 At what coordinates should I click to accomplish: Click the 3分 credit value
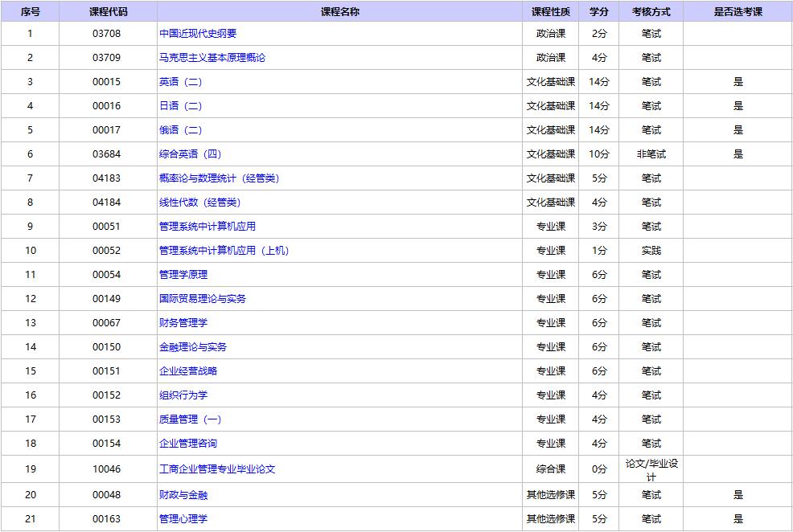599,227
